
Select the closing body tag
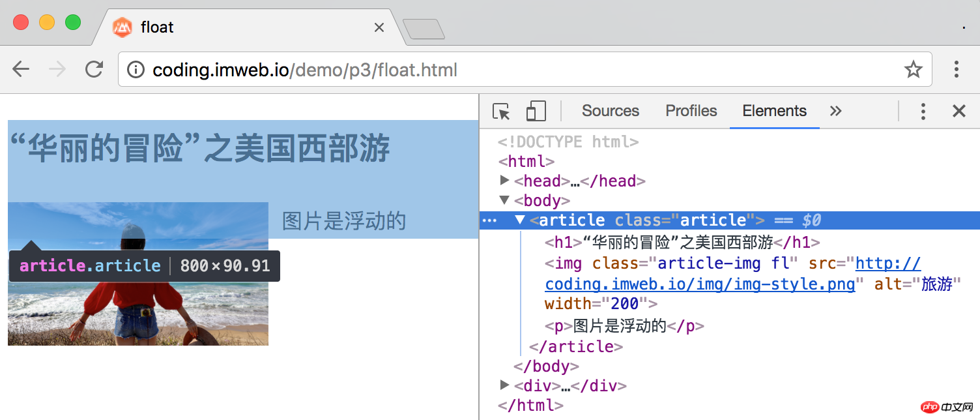(x=546, y=367)
